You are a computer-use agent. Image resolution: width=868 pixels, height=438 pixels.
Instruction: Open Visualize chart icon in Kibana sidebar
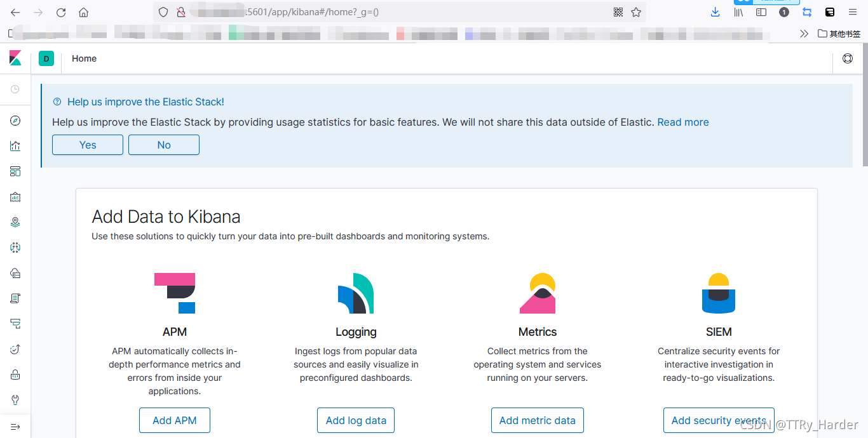pos(15,146)
